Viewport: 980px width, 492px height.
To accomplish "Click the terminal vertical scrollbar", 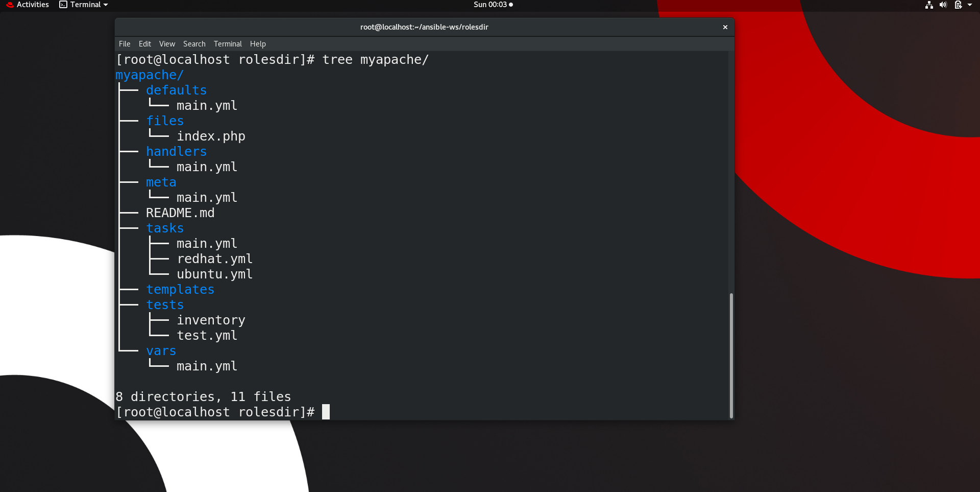I will 731,356.
